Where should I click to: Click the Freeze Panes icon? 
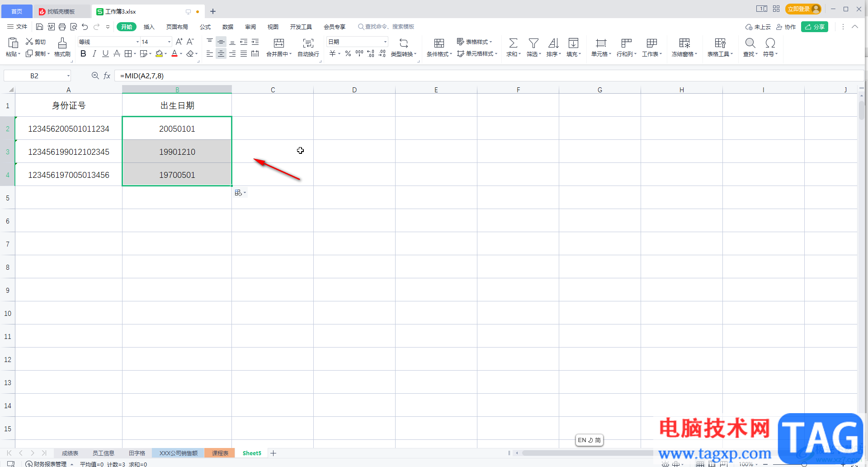click(x=684, y=43)
